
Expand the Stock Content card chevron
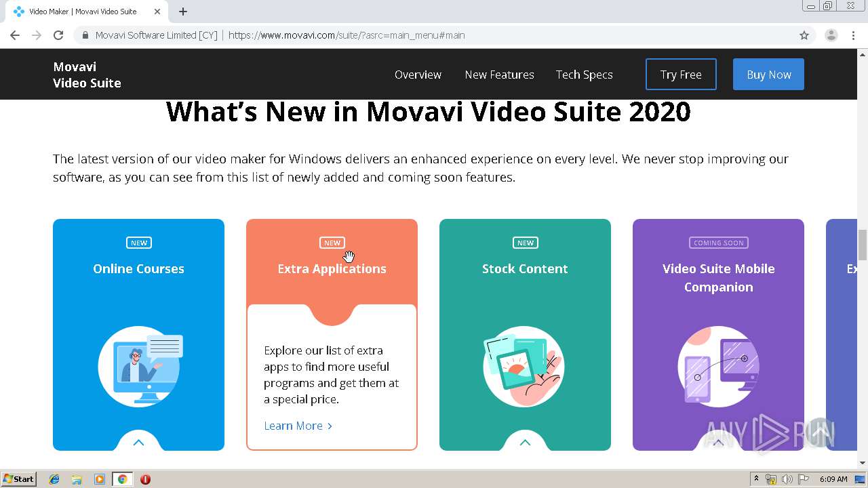[525, 443]
